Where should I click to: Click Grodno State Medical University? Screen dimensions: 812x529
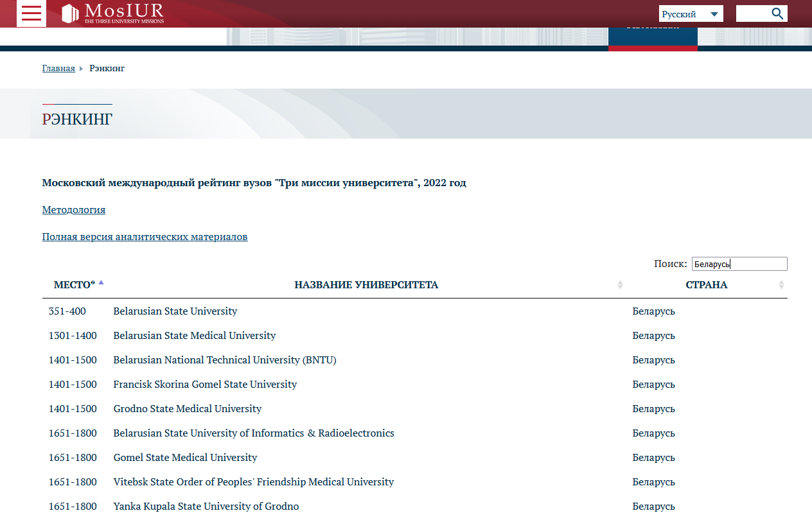point(188,409)
